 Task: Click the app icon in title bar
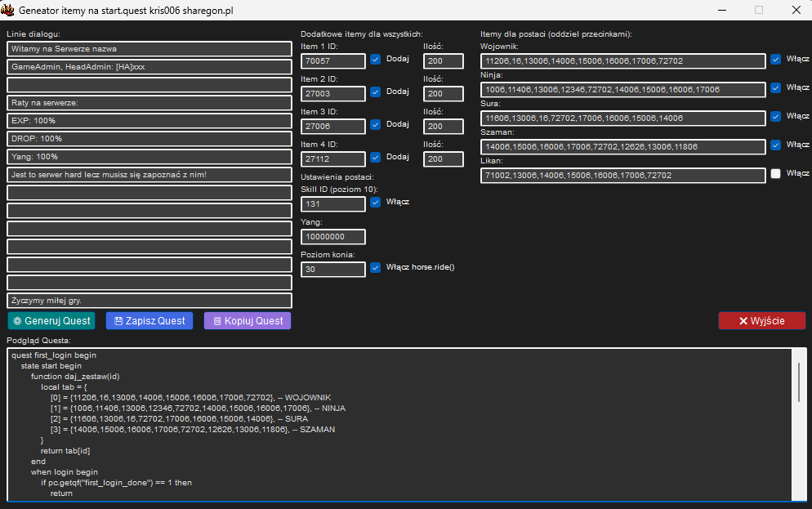[8, 10]
